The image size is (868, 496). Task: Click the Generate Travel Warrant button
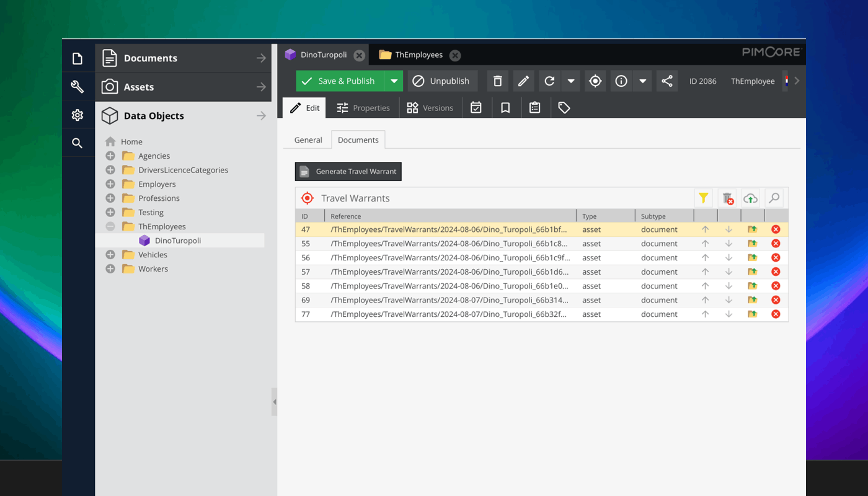(x=348, y=172)
